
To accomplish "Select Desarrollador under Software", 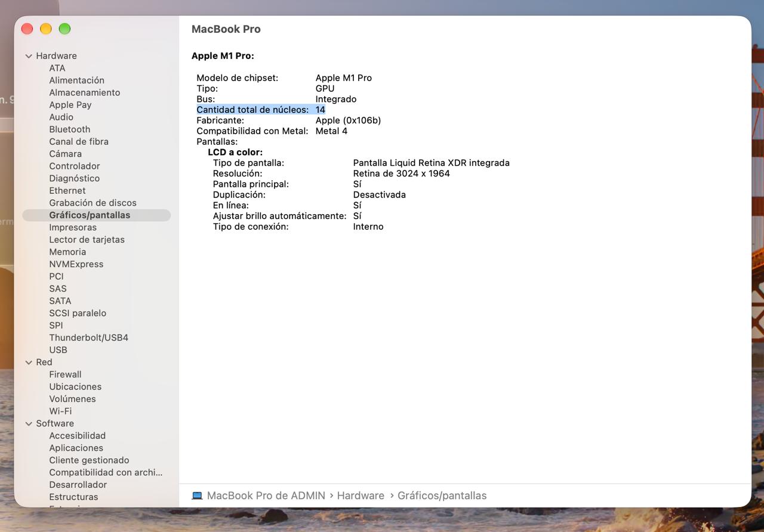I will tap(78, 485).
